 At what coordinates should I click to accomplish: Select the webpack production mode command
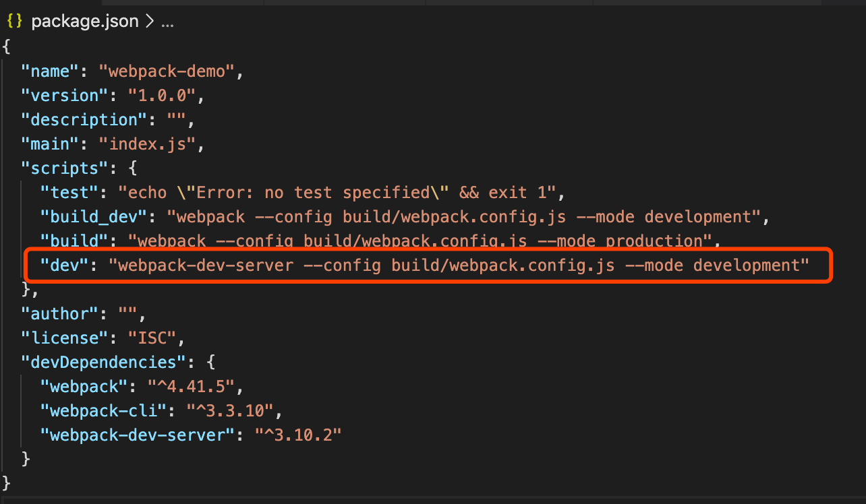coord(419,241)
